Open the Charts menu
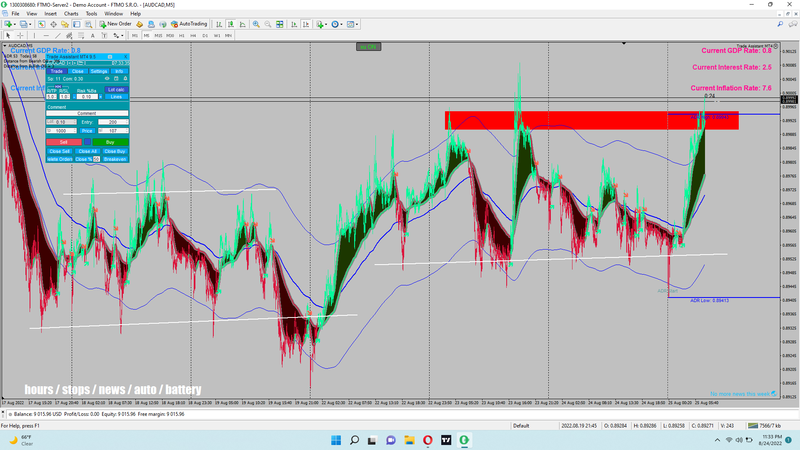This screenshot has height=450, width=800. click(x=71, y=13)
